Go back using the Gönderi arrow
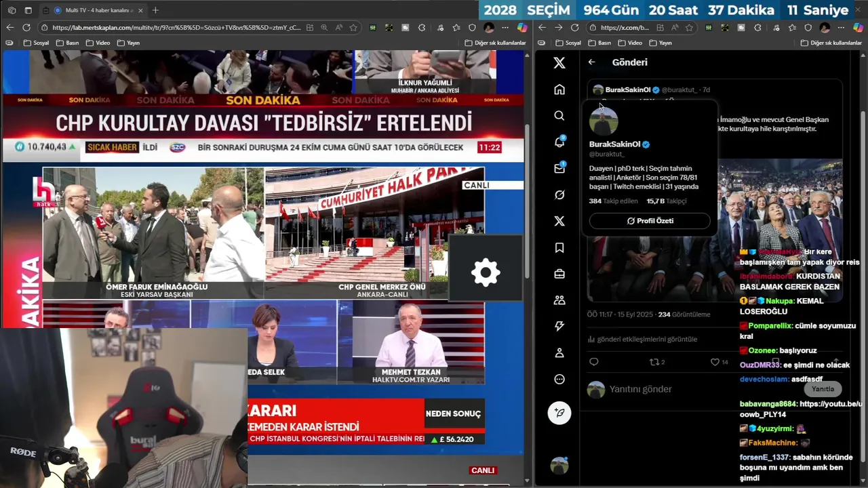 pos(591,62)
